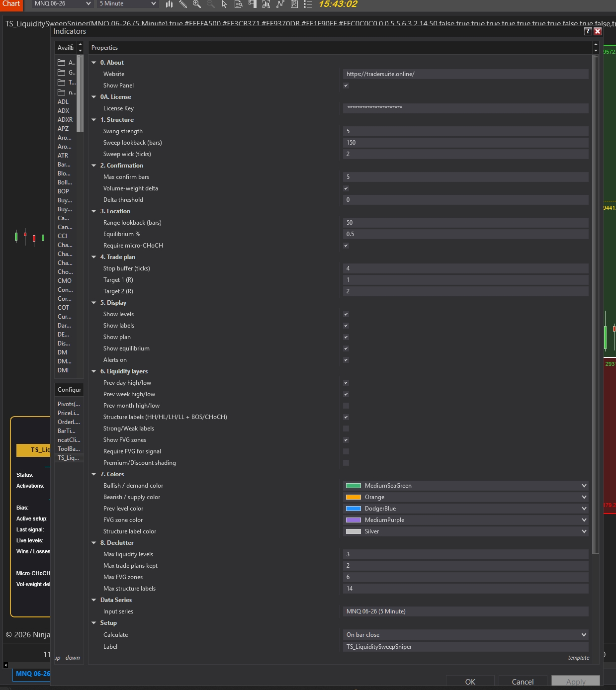Click Cancel button in Indicators dialog

(x=523, y=682)
